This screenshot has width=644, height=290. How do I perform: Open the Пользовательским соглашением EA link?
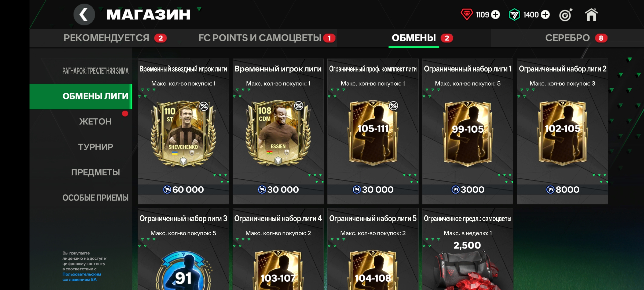[82, 277]
